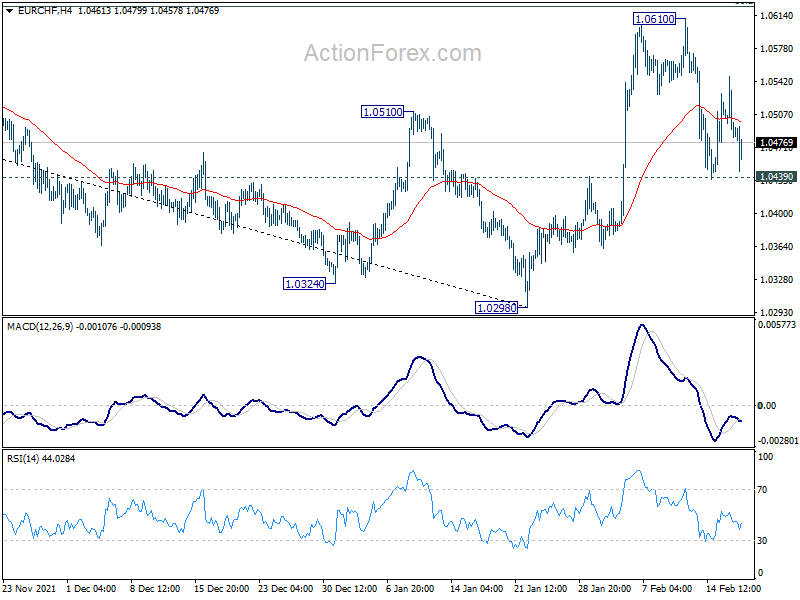Click the 1.05070 price axis value
800x600 pixels.
point(777,115)
